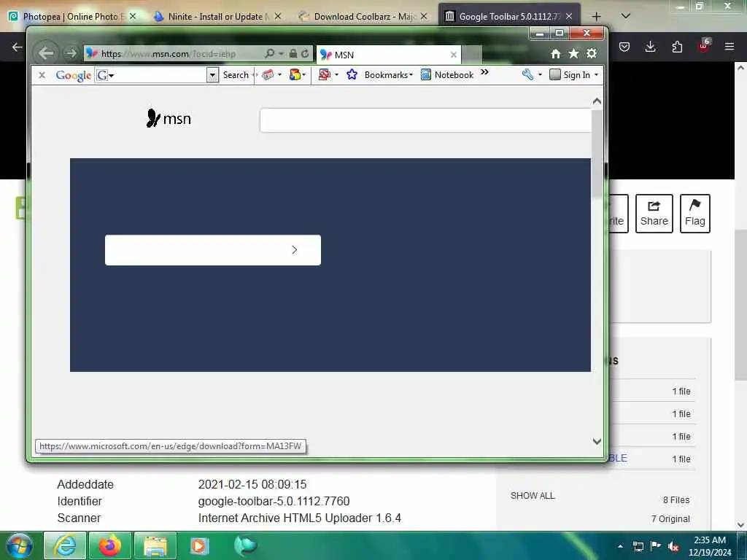Click the Google logo on the toolbar

[74, 75]
